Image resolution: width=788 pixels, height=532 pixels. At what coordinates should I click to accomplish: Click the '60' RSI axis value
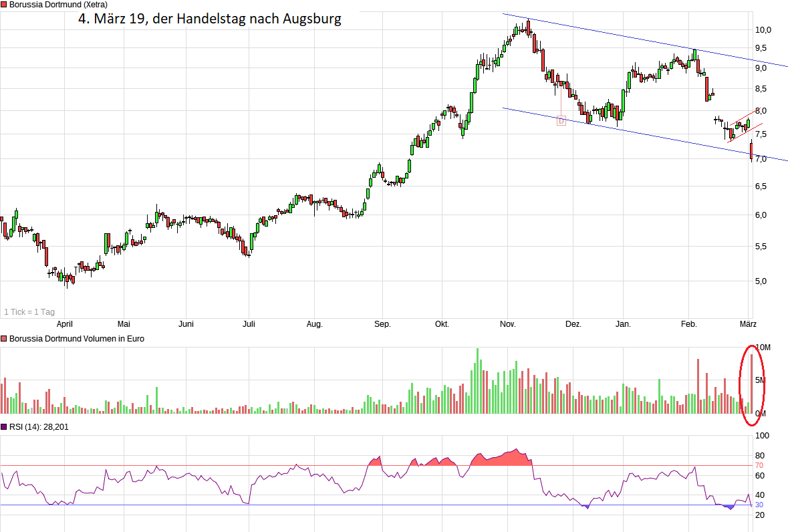pyautogui.click(x=760, y=475)
